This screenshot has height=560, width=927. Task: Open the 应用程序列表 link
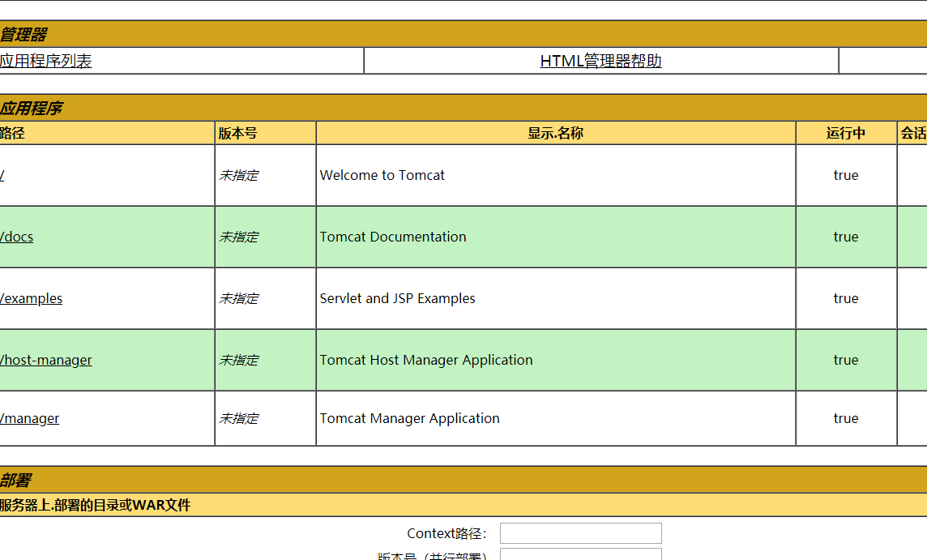click(x=45, y=61)
